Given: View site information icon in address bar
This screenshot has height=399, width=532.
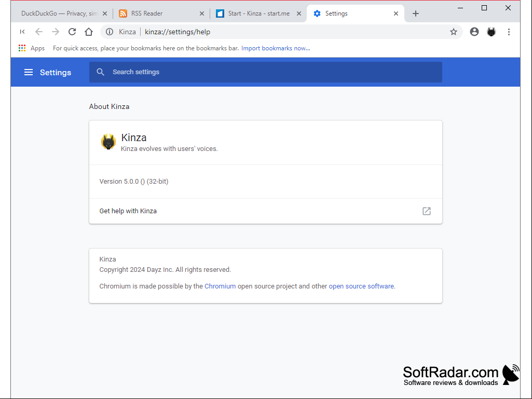Looking at the screenshot, I should click(x=109, y=32).
